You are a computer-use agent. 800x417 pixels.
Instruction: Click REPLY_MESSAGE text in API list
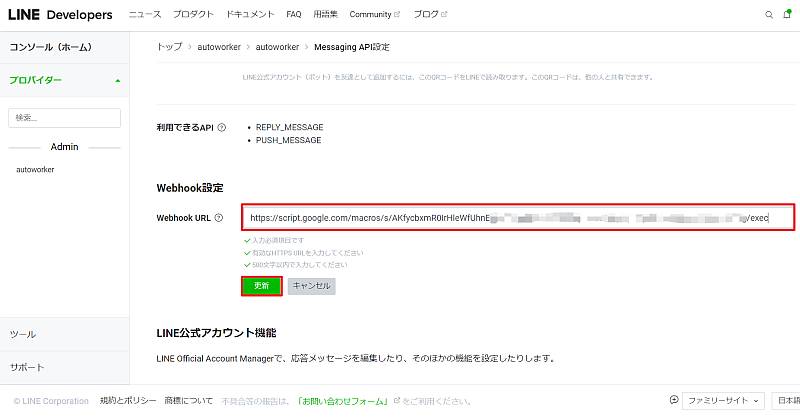[x=289, y=127]
